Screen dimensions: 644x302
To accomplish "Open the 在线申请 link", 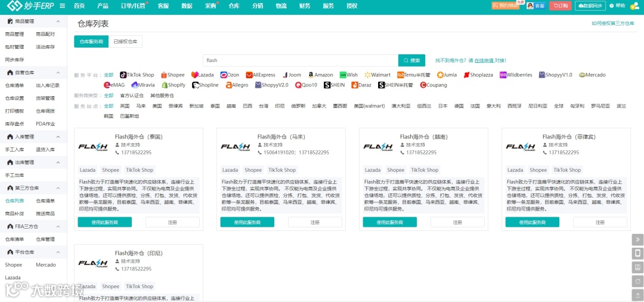I will [x=484, y=60].
